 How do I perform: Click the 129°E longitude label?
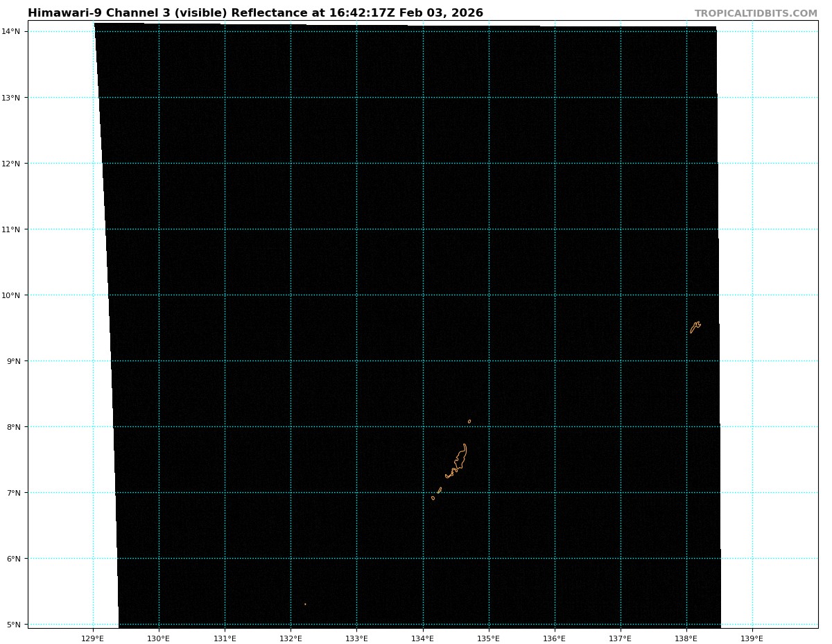tap(93, 638)
